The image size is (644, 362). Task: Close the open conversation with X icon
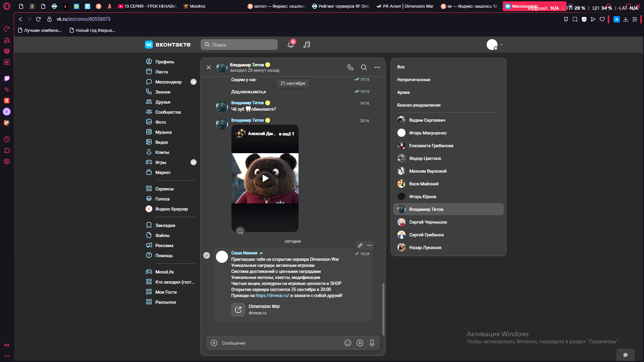pyautogui.click(x=209, y=67)
